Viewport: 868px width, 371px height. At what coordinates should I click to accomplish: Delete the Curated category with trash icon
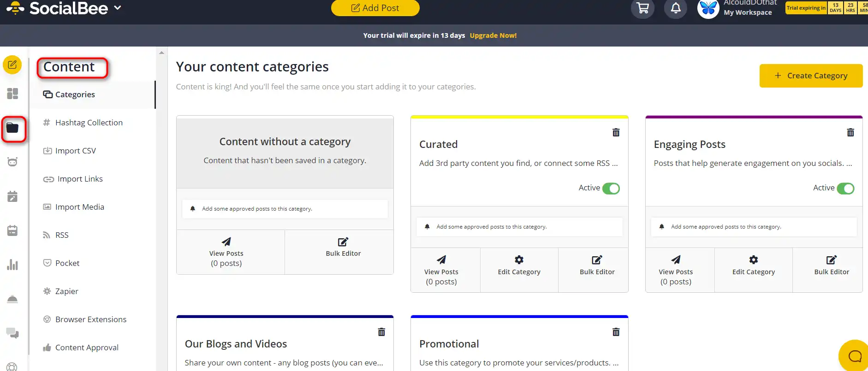coord(616,133)
